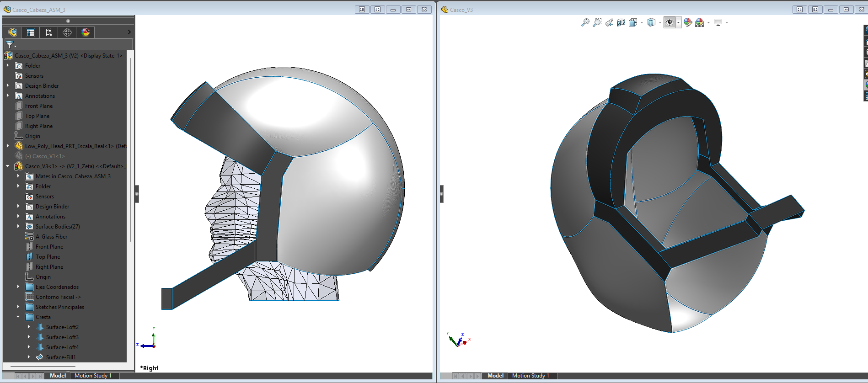Screen dimensions: 868x383
Task: Switch to the ConfigurationManager tab icon
Action: (49, 32)
